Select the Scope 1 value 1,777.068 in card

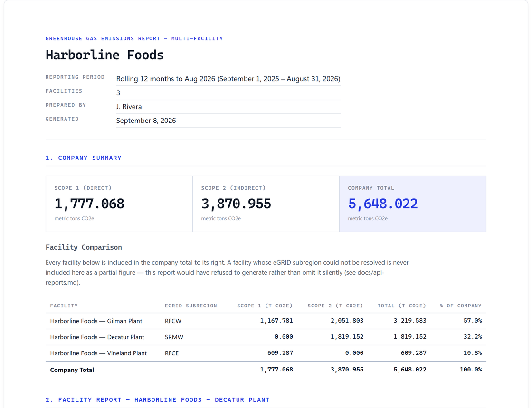coord(89,204)
